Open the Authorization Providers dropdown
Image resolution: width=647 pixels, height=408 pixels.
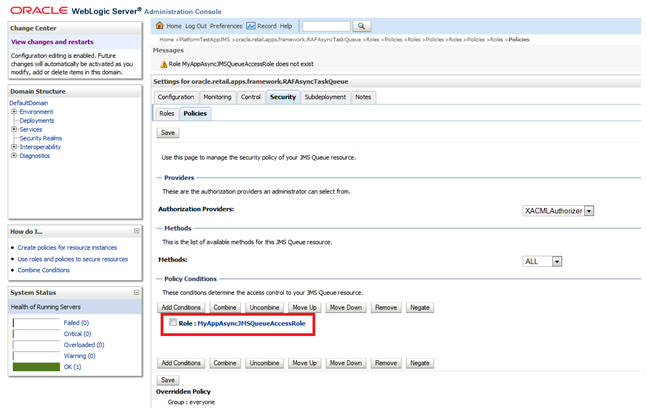pos(589,211)
